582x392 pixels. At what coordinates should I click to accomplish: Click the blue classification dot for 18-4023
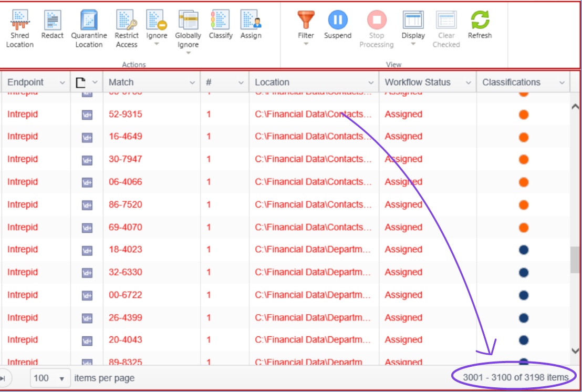pyautogui.click(x=523, y=250)
